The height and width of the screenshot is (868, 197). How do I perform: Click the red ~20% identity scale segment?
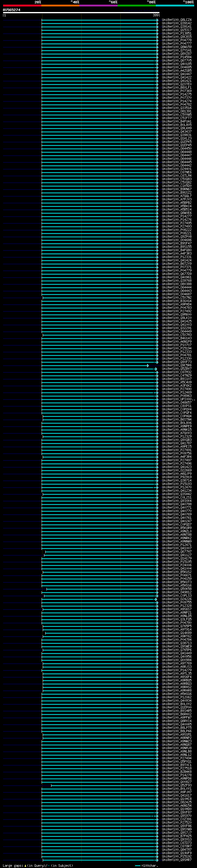(22, 6)
